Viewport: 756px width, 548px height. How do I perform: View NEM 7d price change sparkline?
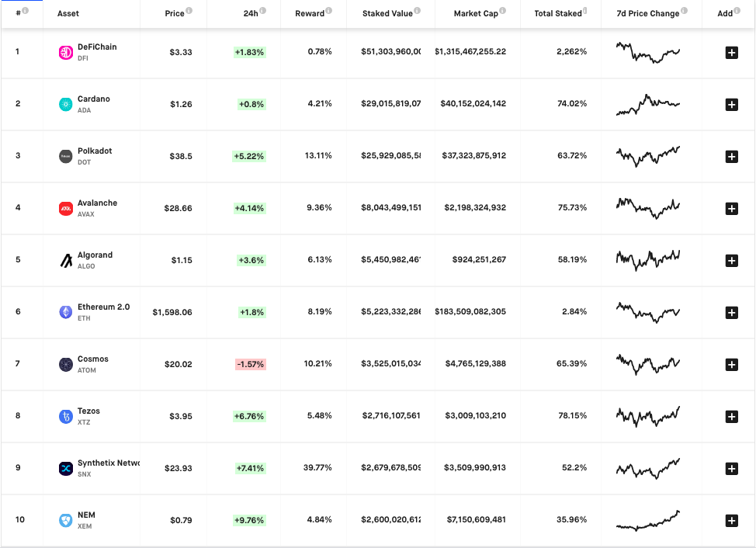click(x=648, y=520)
